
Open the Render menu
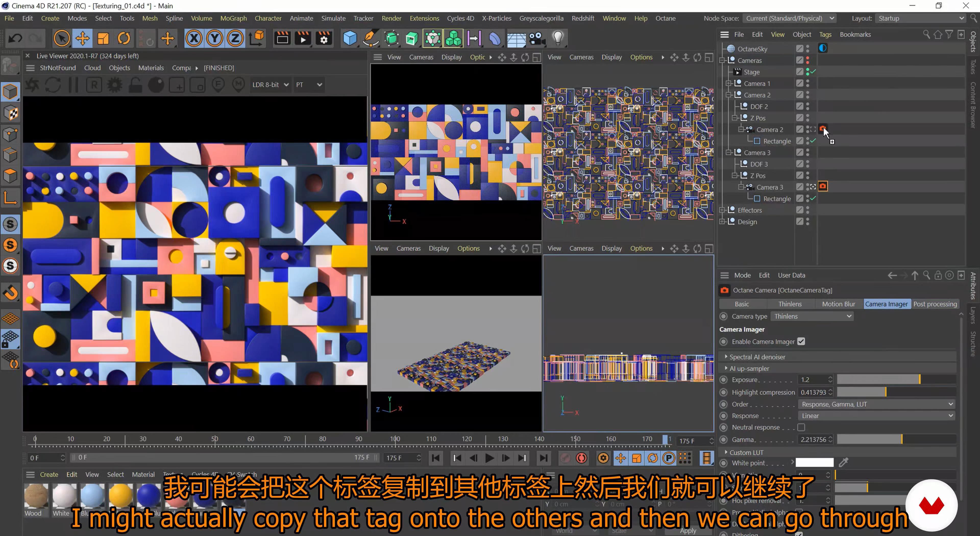click(391, 18)
